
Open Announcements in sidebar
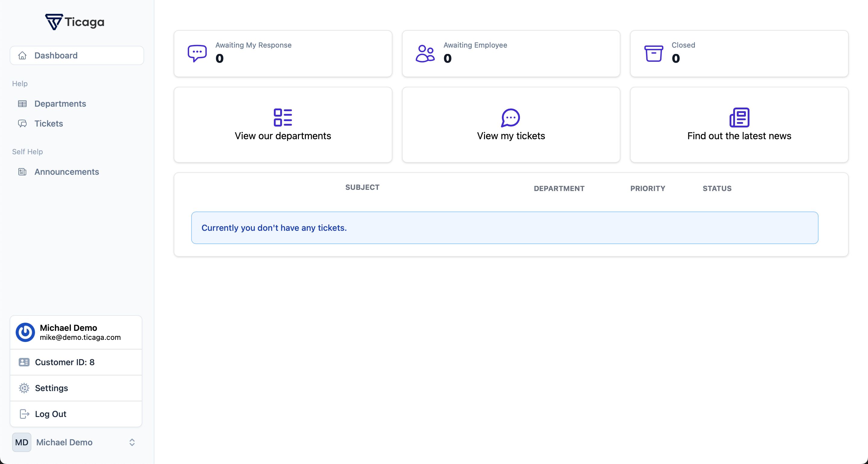click(77, 172)
